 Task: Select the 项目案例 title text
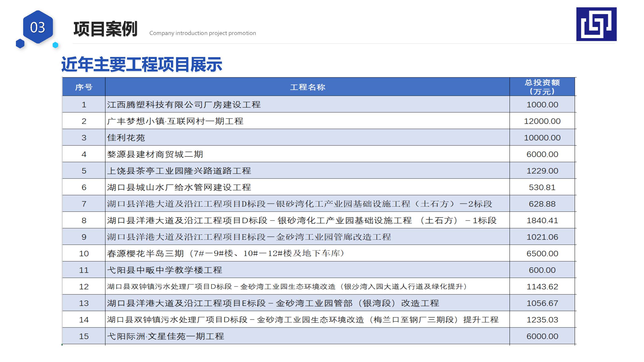coord(105,29)
